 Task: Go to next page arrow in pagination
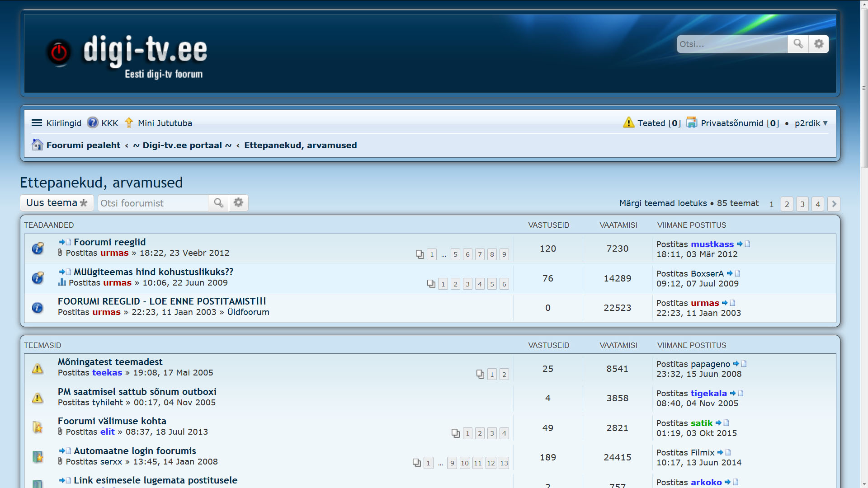[x=834, y=204]
